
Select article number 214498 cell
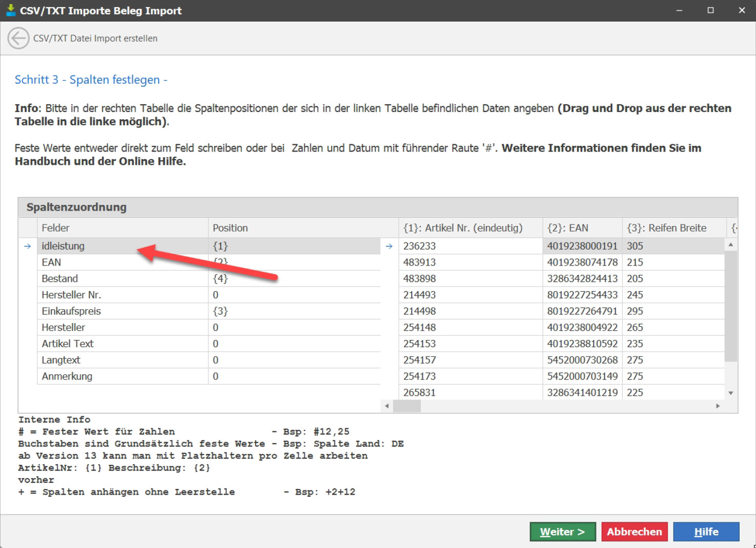[471, 311]
